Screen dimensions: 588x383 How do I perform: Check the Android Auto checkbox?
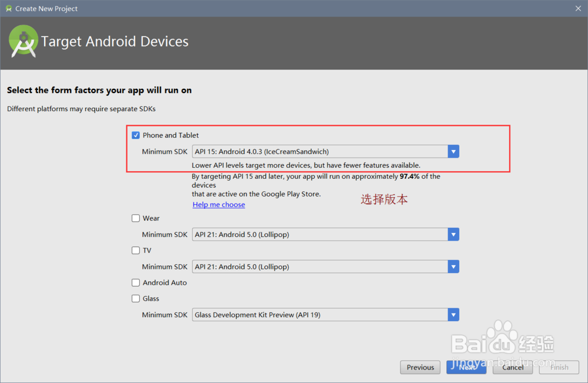click(136, 283)
